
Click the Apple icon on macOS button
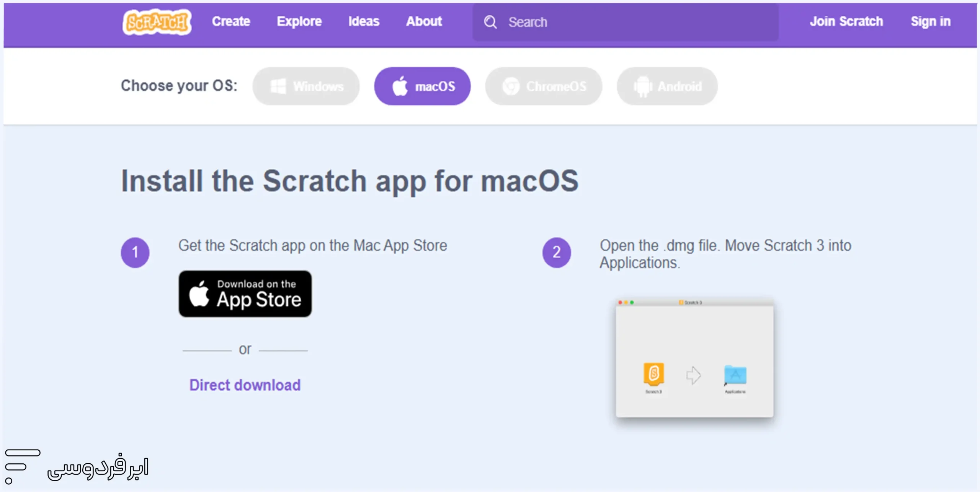[x=400, y=86]
